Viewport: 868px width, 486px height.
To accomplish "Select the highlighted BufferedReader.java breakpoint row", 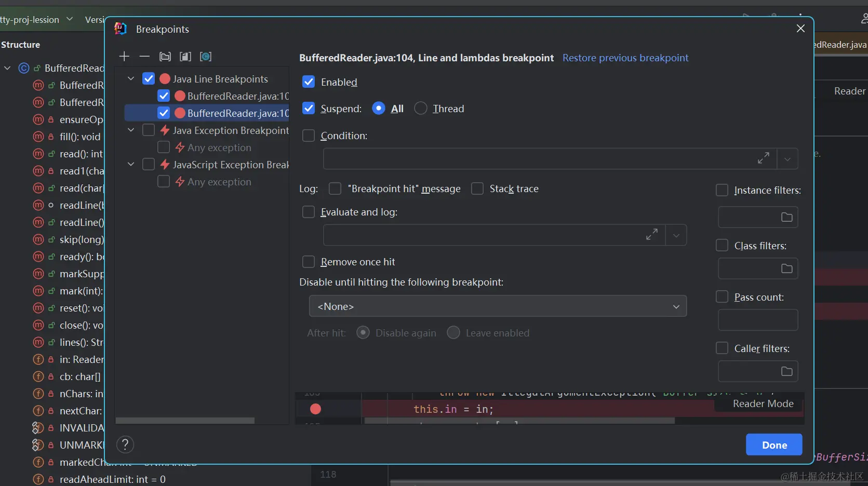I will (207, 113).
